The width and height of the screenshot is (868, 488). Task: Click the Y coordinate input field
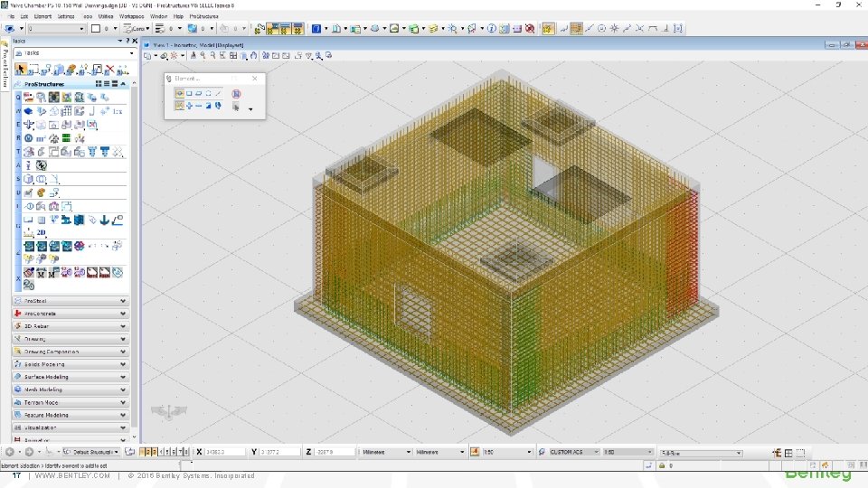click(x=279, y=452)
